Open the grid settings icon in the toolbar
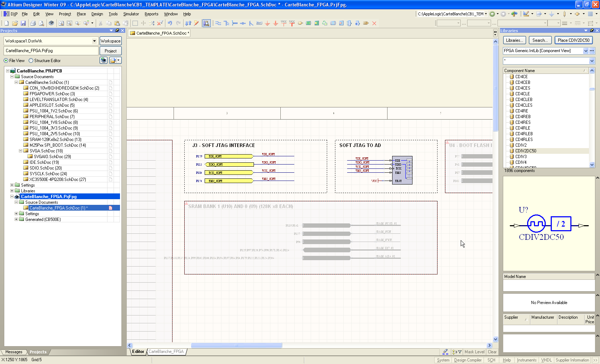Image resolution: width=600 pixels, height=364 pixels. click(591, 14)
